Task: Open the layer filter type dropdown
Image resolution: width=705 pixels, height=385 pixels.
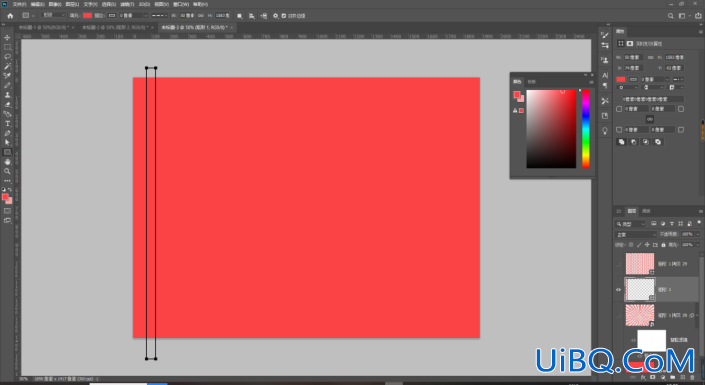Action: pyautogui.click(x=631, y=224)
